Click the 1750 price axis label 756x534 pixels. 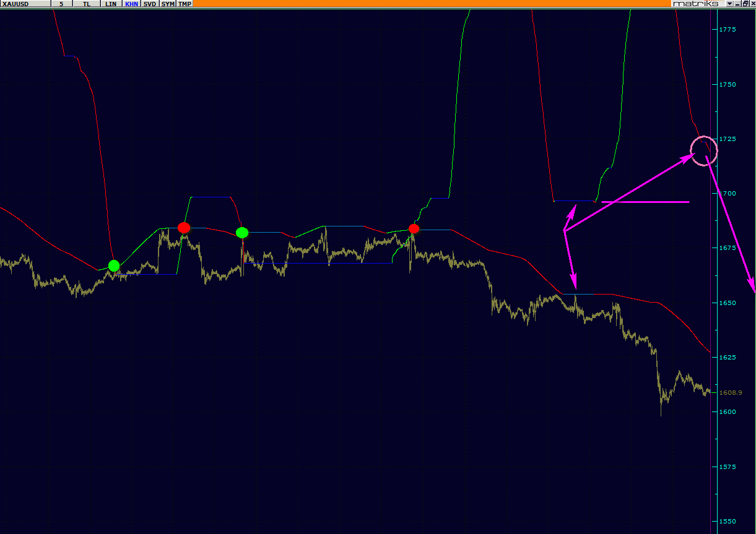(728, 84)
